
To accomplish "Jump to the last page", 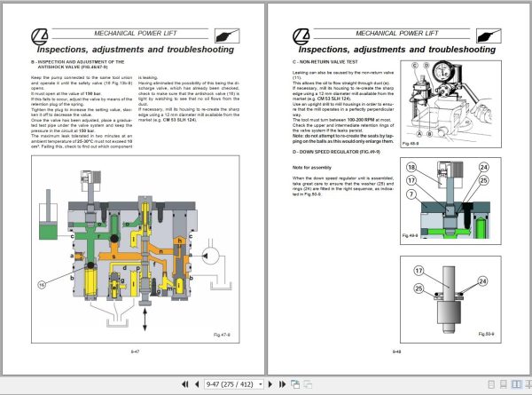I will click(x=282, y=384).
